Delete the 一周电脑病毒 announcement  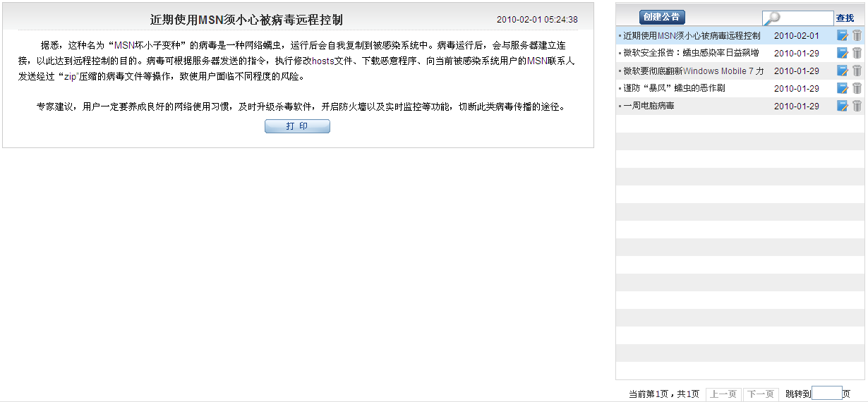point(857,106)
